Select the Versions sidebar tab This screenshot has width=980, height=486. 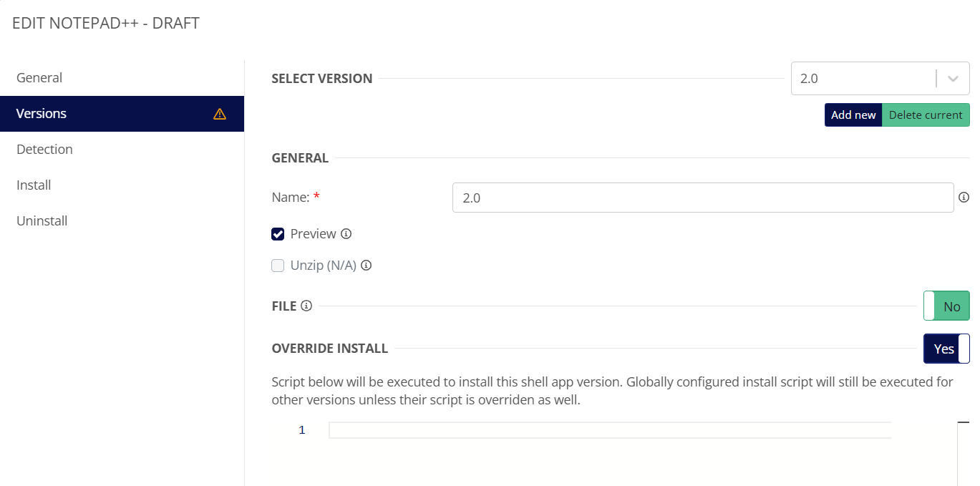(42, 114)
